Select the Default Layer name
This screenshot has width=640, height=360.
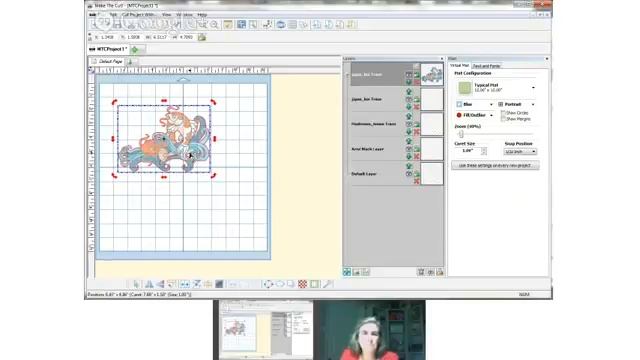coord(364,174)
